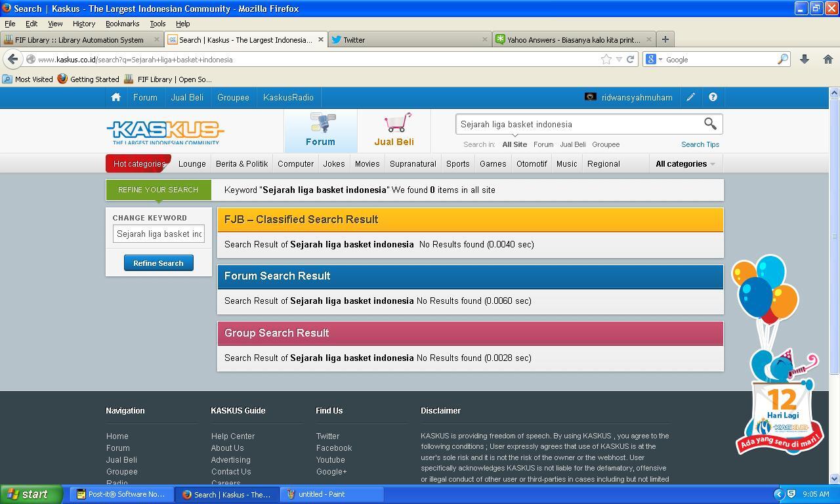
Task: Filter search to Jual Beli only
Action: tap(573, 144)
